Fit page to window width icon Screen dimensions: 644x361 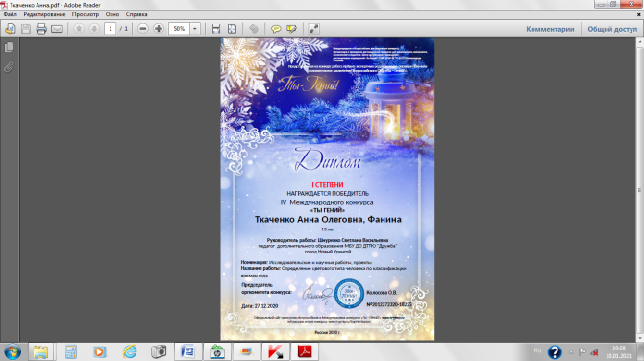pos(216,29)
